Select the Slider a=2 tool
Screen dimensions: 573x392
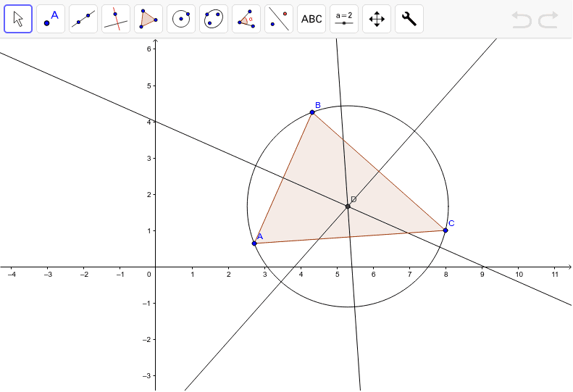344,19
